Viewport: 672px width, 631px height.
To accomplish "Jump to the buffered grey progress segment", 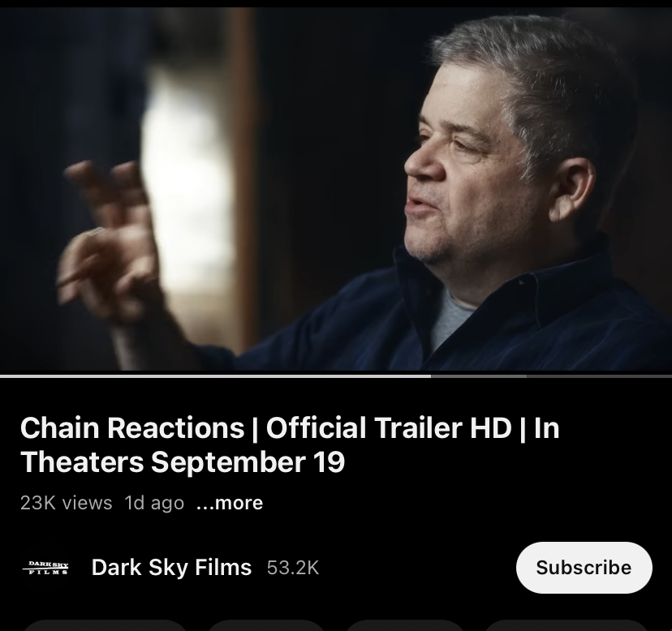I will point(479,376).
